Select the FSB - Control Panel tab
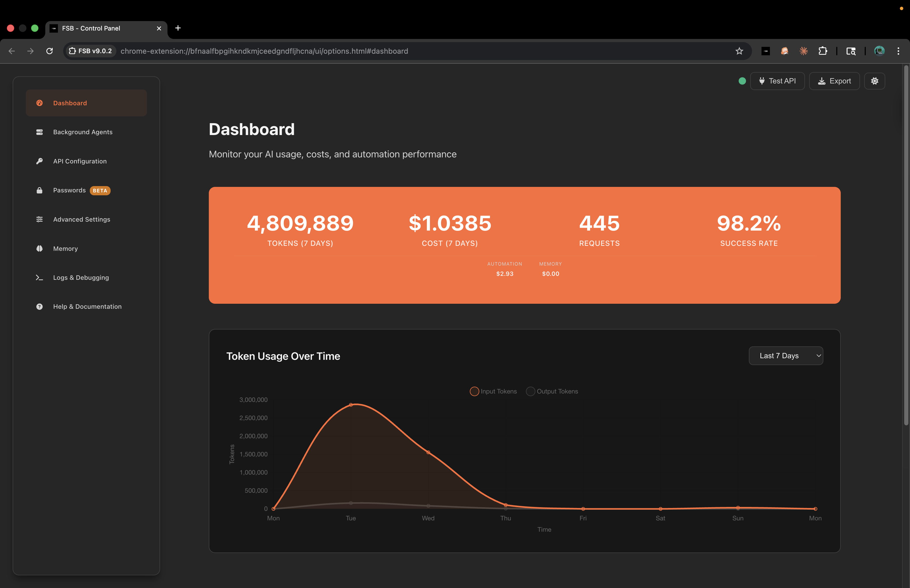This screenshot has height=588, width=910. tap(106, 28)
